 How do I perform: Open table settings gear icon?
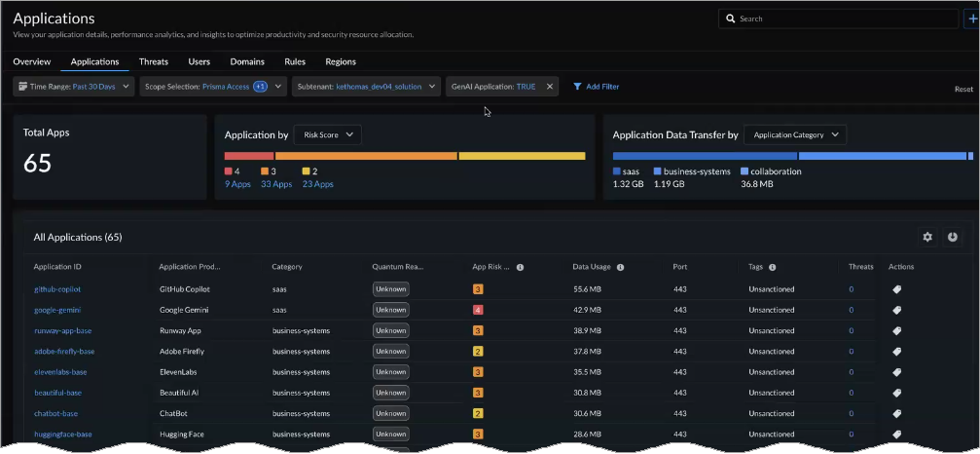point(927,237)
